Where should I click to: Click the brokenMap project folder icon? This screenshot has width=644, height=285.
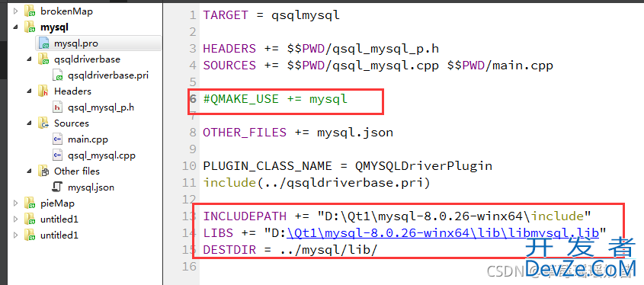pos(30,11)
